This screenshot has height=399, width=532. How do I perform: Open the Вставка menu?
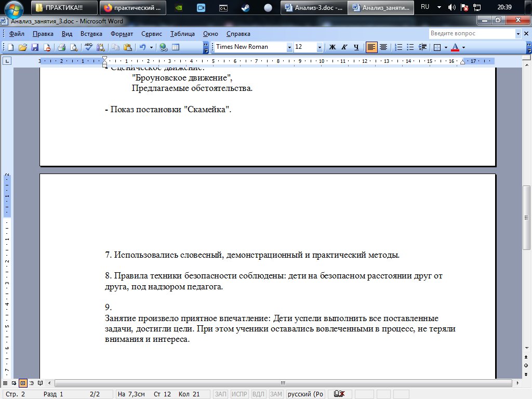pyautogui.click(x=91, y=34)
